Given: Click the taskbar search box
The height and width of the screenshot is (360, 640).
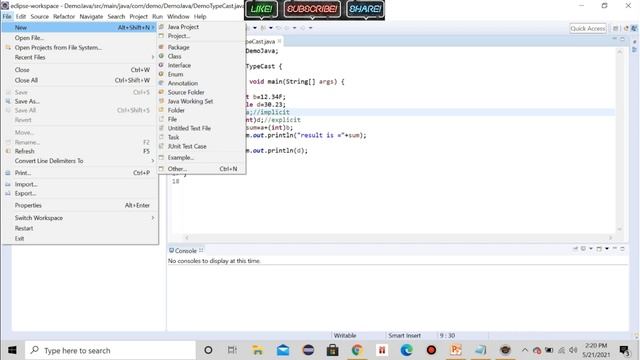Looking at the screenshot, I should pyautogui.click(x=110, y=350).
